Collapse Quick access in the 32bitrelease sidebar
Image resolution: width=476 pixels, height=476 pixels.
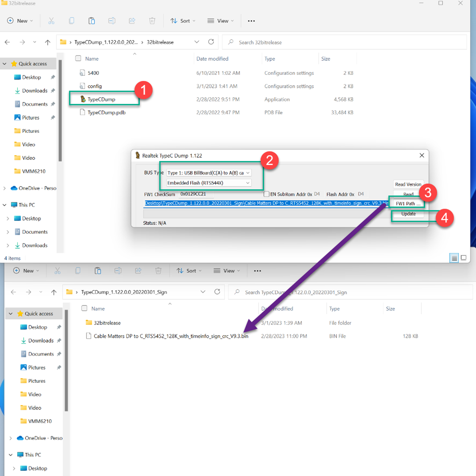[x=4, y=64]
